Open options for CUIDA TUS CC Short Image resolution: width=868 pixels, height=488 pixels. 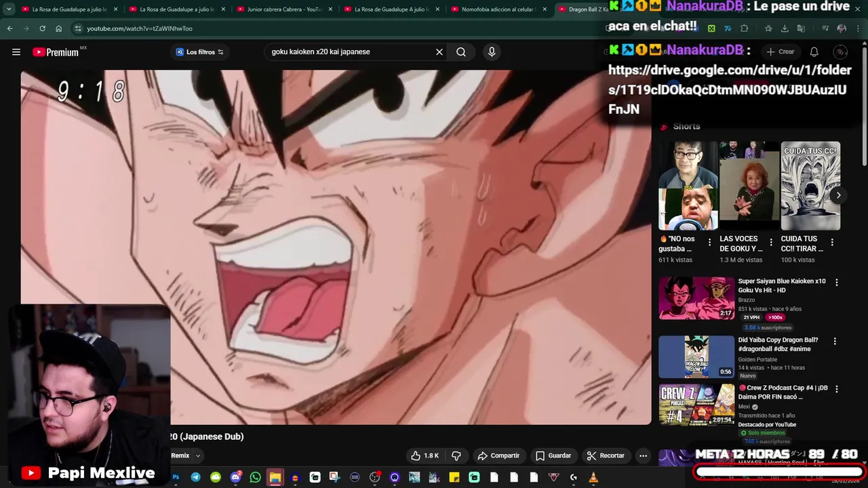[832, 242]
